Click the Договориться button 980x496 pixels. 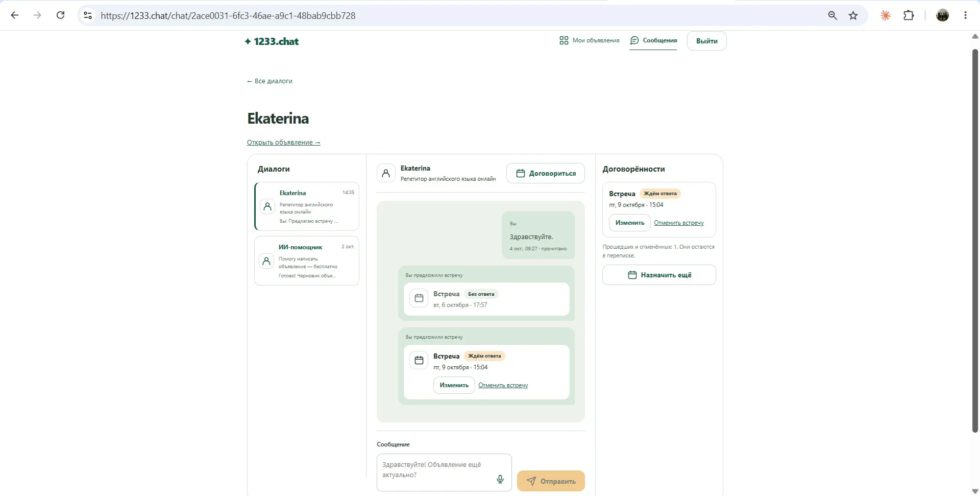(x=546, y=173)
